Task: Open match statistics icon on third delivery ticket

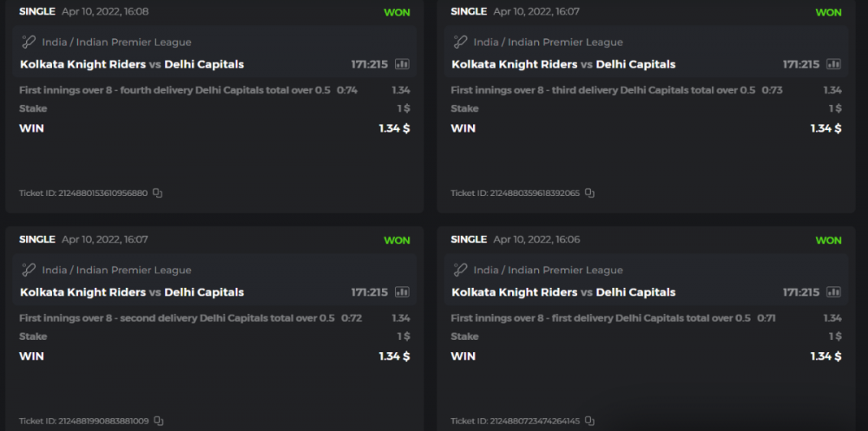Action: pyautogui.click(x=833, y=64)
